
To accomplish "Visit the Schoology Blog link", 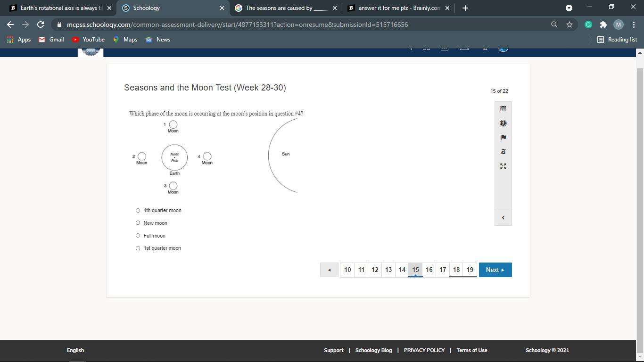I will (373, 350).
